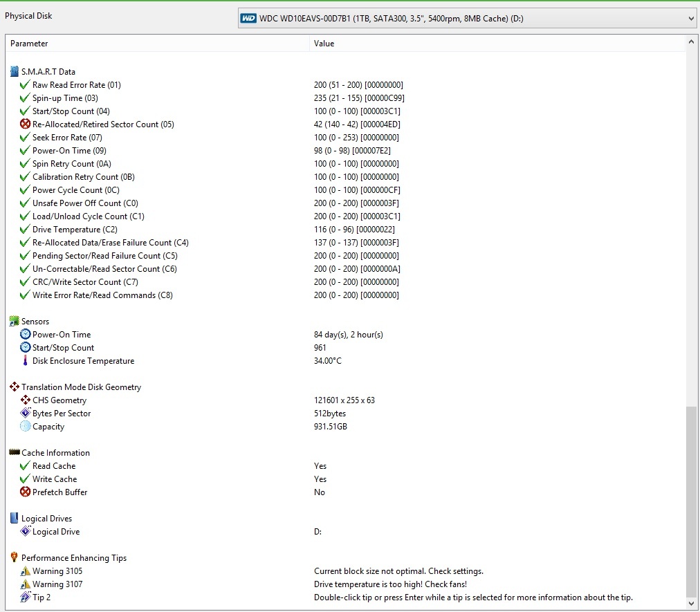Screen dimensions: 700x612
Task: Click the CHS Geometry icon
Action: click(24, 400)
